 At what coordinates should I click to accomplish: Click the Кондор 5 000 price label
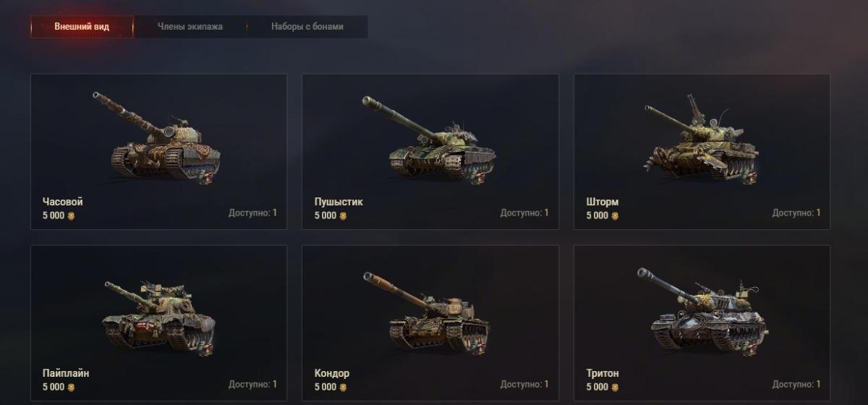pos(325,387)
